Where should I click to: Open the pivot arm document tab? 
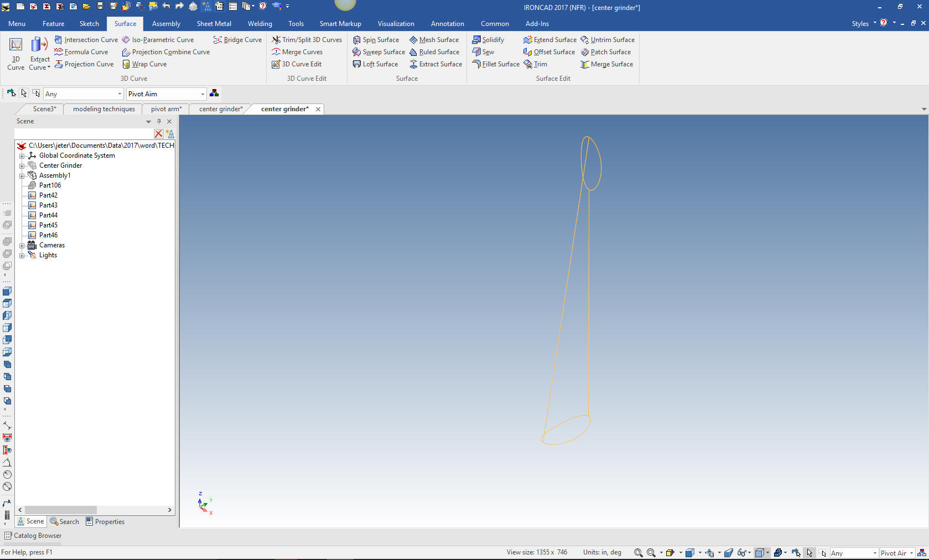tap(166, 109)
